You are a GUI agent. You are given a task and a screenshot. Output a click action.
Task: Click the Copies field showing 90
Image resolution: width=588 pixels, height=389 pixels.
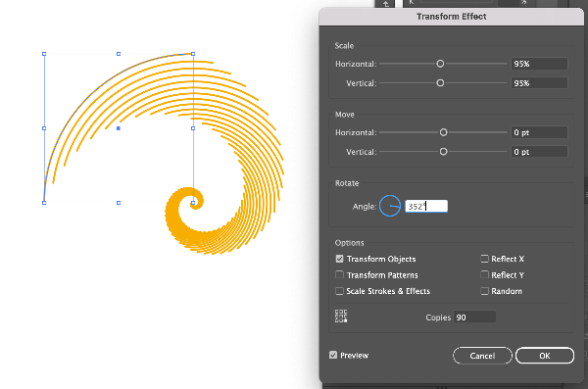474,317
